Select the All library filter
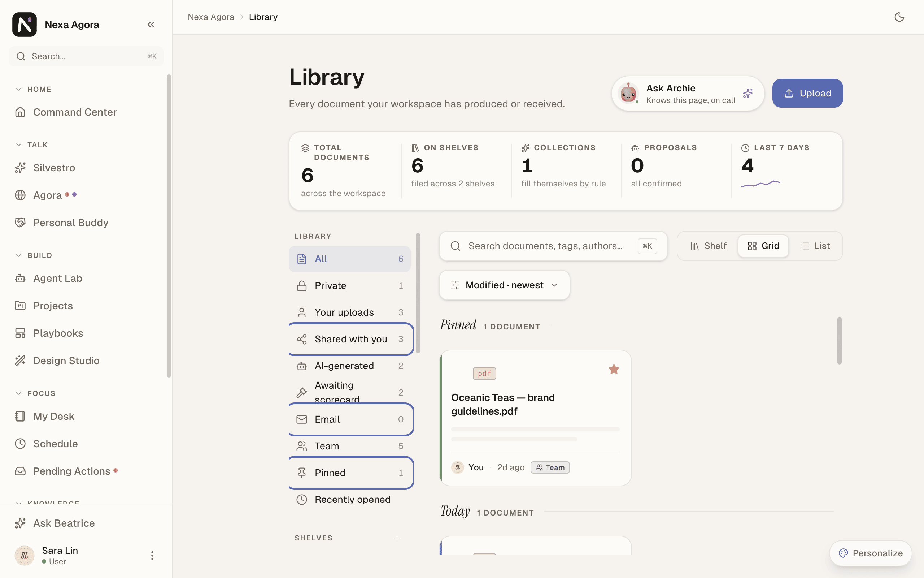This screenshot has width=924, height=578. pos(350,259)
